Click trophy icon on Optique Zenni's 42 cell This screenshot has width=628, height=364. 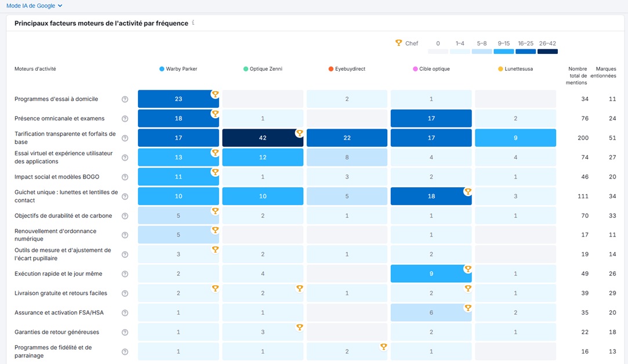(x=299, y=133)
